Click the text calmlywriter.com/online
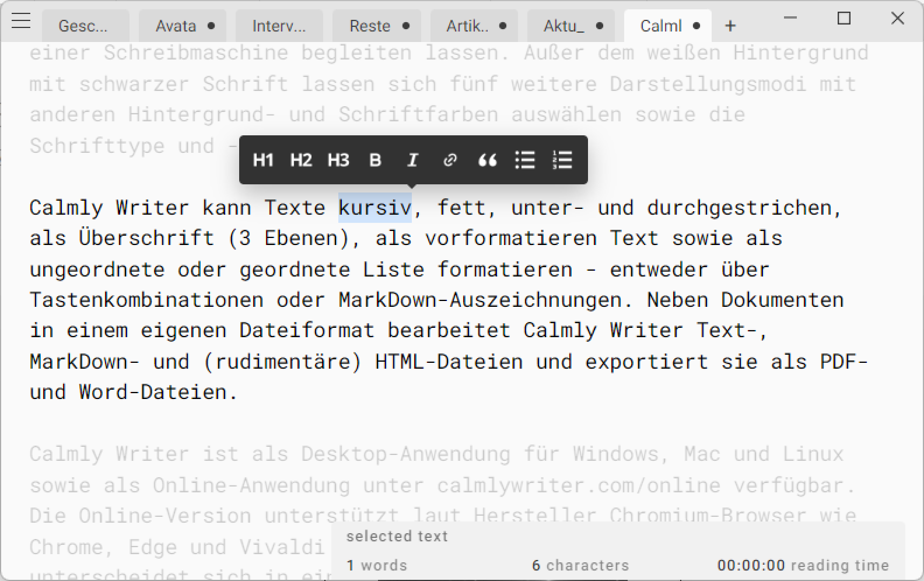Image resolution: width=924 pixels, height=581 pixels. tap(579, 485)
